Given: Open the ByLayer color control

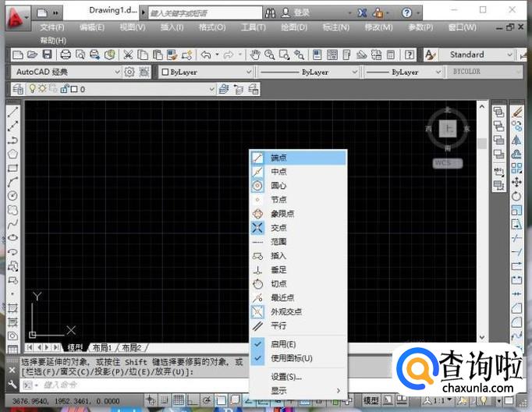Looking at the screenshot, I should point(207,72).
